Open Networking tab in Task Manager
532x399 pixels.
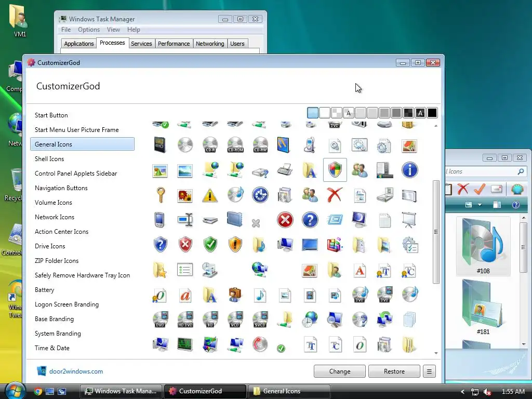pyautogui.click(x=210, y=44)
